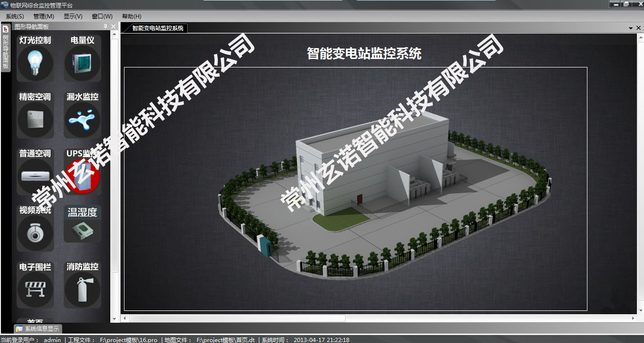The height and width of the screenshot is (343, 644).
Task: Click the navigation panel vertical scrollbar thumb
Action: click(x=115, y=155)
